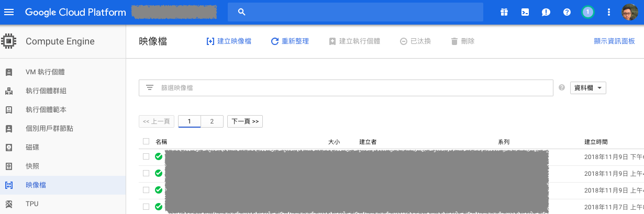
Task: Open the send feedback icon
Action: (546, 12)
